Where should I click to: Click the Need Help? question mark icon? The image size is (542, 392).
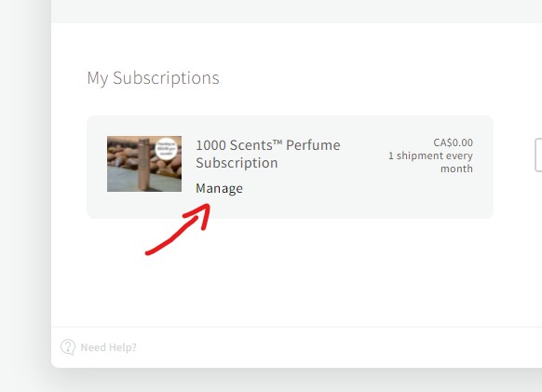click(x=68, y=347)
